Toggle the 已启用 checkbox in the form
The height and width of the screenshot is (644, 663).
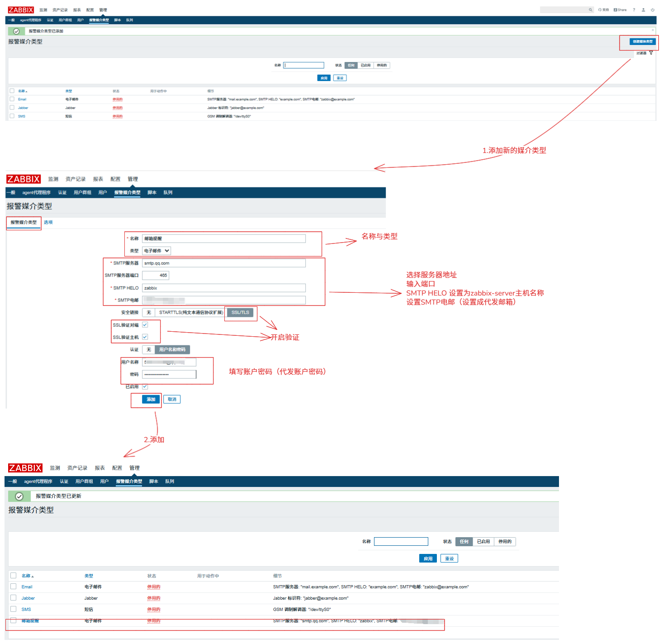pos(145,386)
